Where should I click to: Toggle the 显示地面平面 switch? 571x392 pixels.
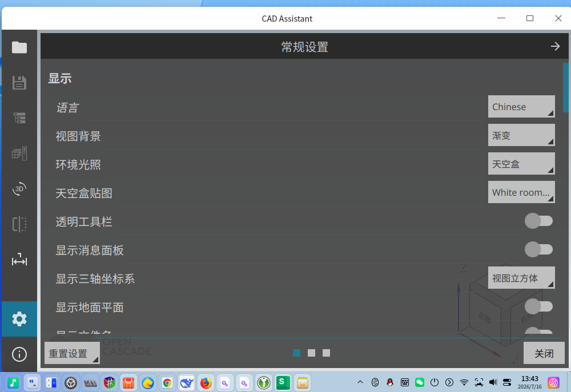pos(538,306)
